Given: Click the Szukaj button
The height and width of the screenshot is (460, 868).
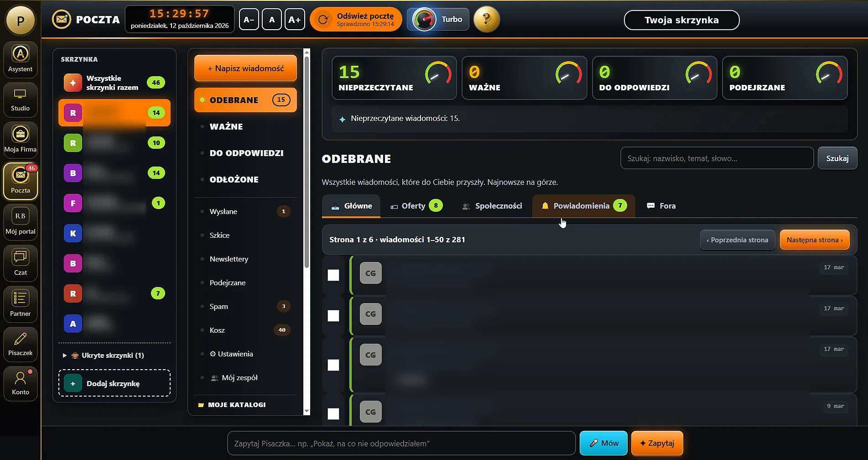Looking at the screenshot, I should [837, 158].
